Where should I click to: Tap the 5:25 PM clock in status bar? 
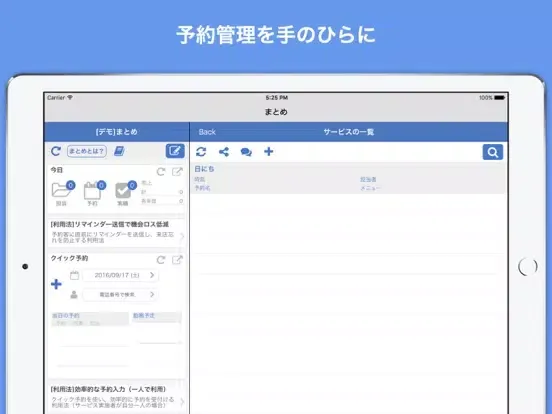pos(276,98)
